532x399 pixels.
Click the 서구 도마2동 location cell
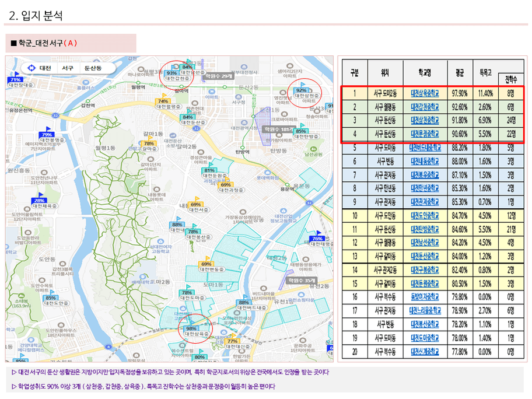click(x=385, y=93)
